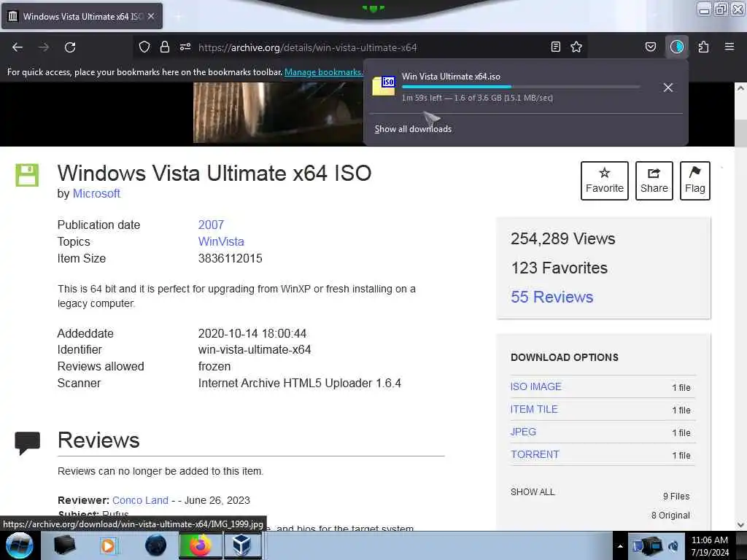Open the Windows Start orb

[19, 545]
